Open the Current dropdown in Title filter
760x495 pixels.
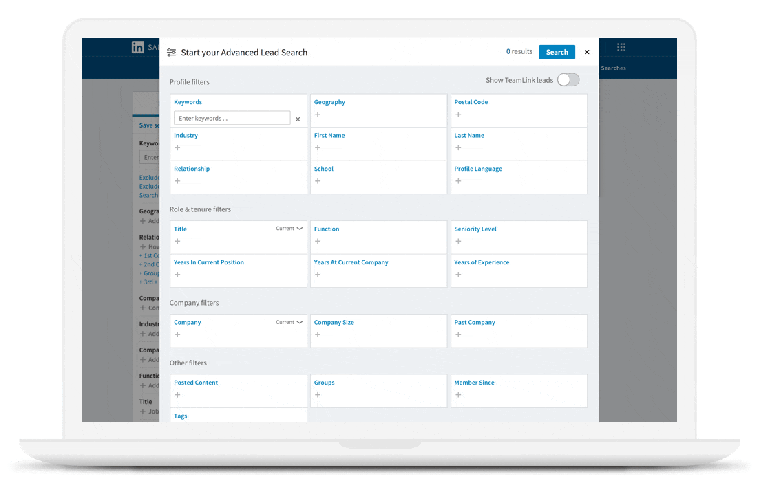pos(289,228)
